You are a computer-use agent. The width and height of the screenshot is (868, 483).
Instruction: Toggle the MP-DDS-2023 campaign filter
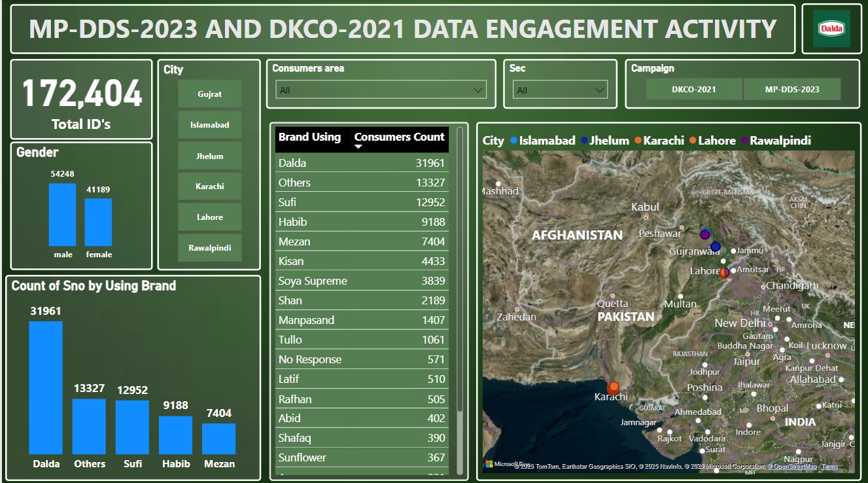(791, 89)
